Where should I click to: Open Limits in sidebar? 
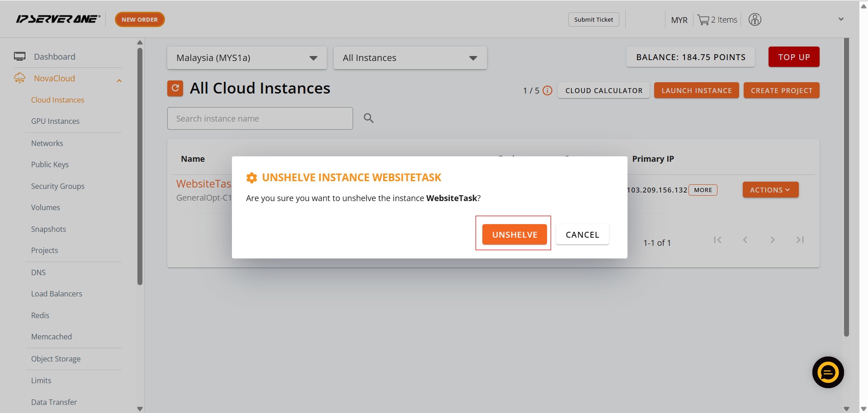(41, 380)
